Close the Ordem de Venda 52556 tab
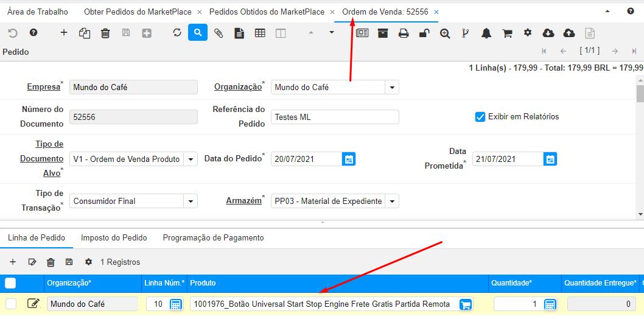644x319 pixels. 436,12
